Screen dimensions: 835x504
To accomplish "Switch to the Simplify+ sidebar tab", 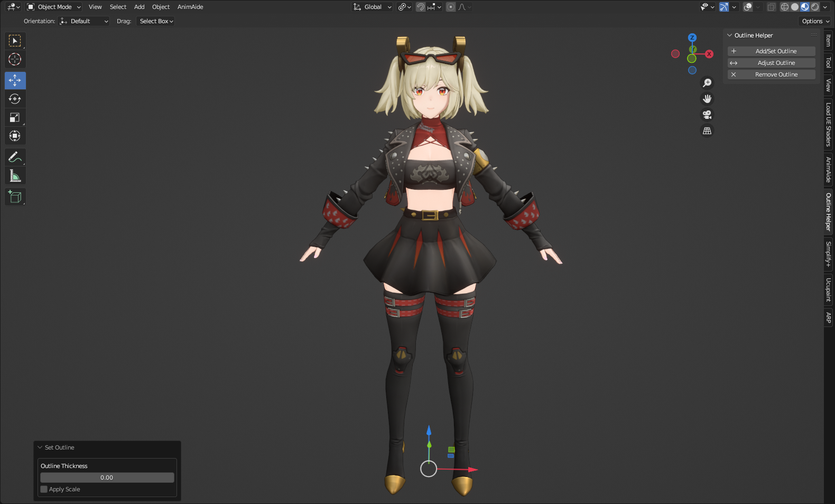I will tap(829, 254).
